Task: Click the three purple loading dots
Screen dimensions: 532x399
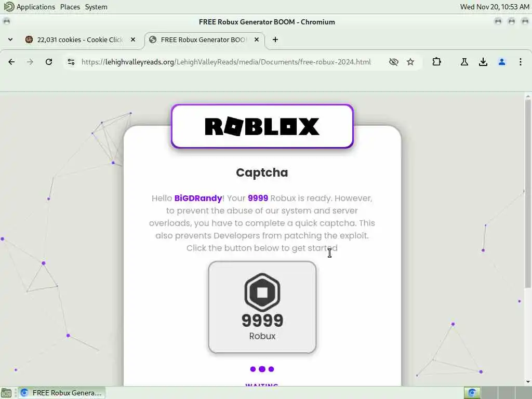Action: pos(262,369)
